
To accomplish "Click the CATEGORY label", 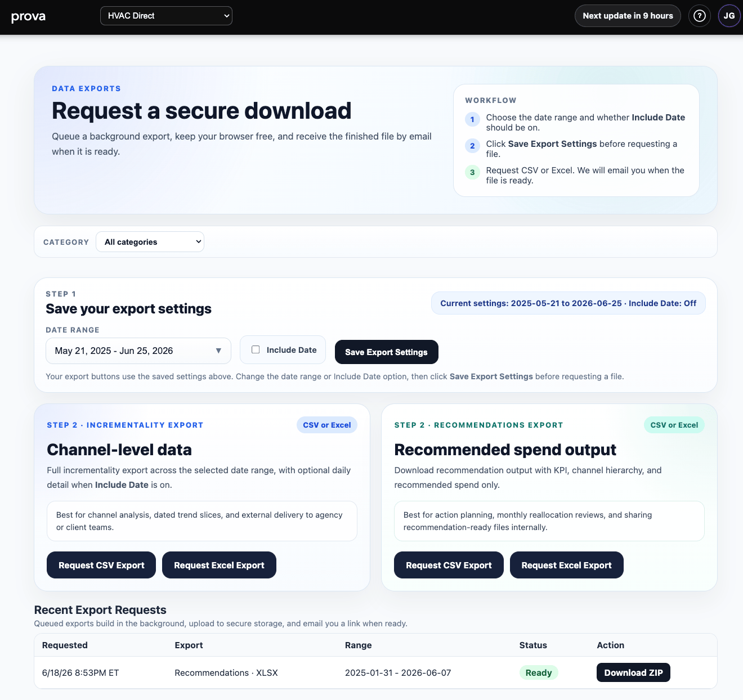I will 66,242.
